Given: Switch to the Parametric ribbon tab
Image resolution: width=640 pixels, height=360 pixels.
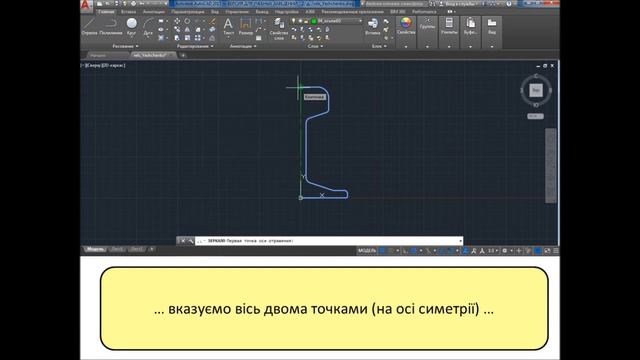Looking at the screenshot, I should pyautogui.click(x=188, y=12).
